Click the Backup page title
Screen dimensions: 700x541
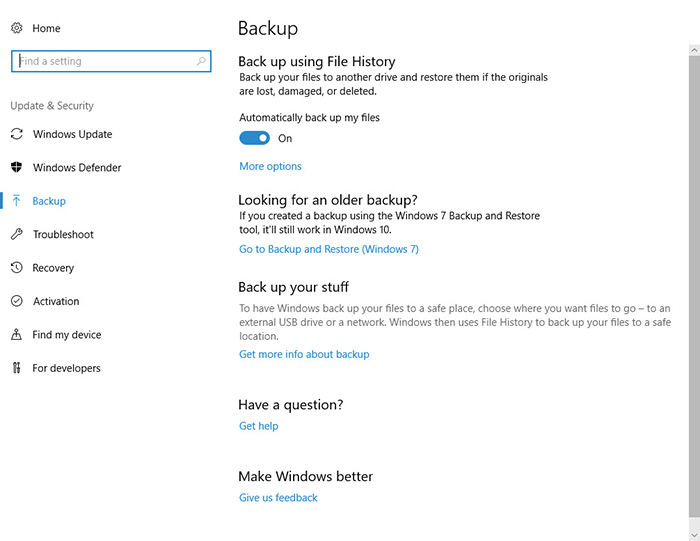[268, 29]
